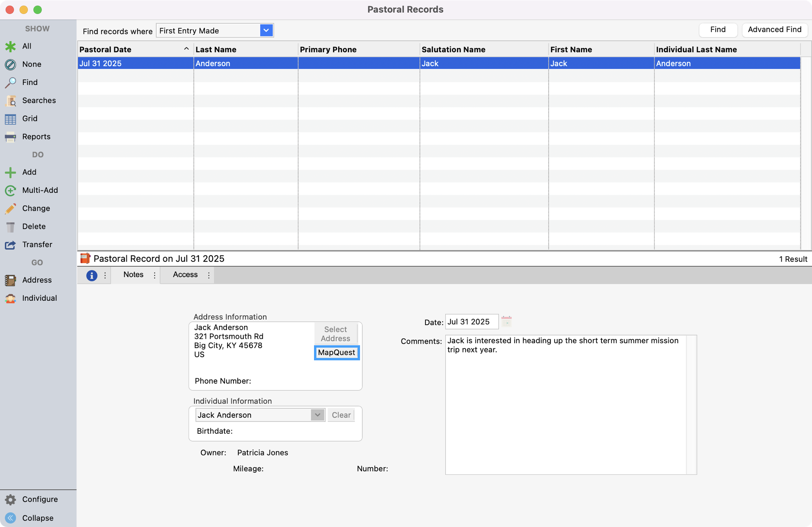Image resolution: width=812 pixels, height=527 pixels.
Task: Open MapQuest for the address
Action: coord(336,352)
